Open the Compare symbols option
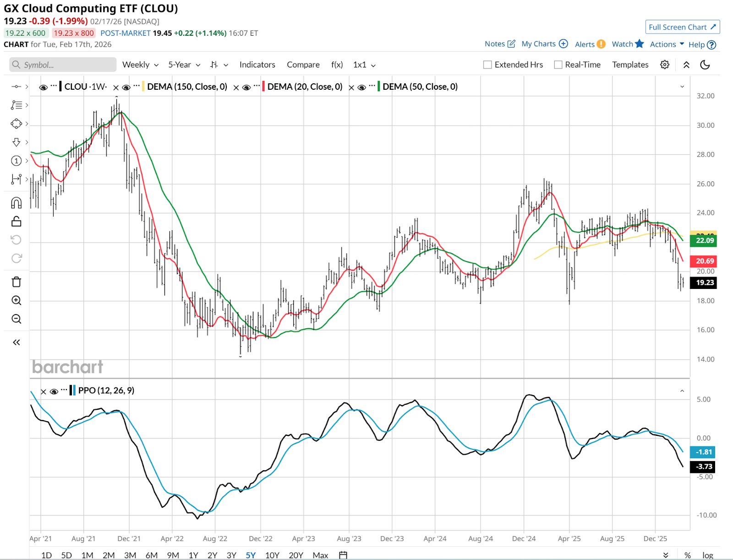 [x=303, y=65]
